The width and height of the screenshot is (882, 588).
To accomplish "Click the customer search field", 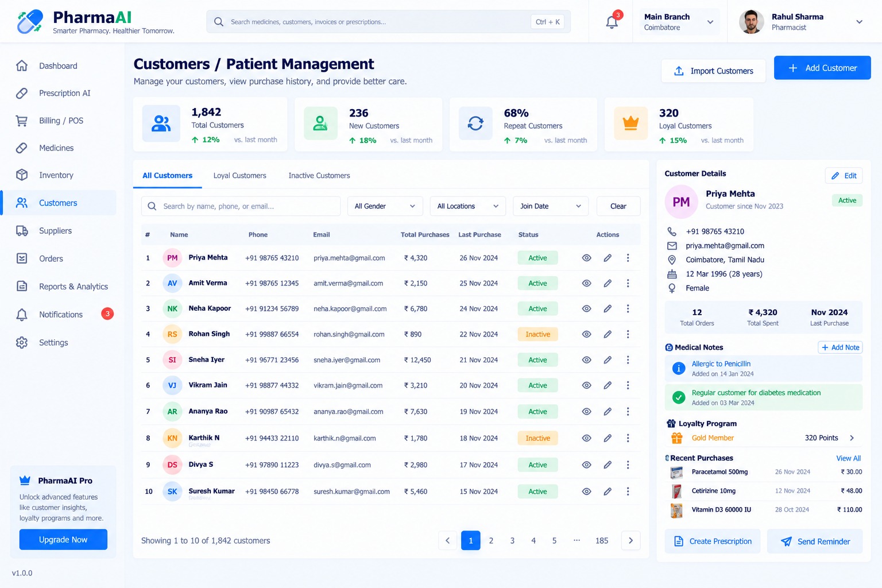I will coord(241,206).
